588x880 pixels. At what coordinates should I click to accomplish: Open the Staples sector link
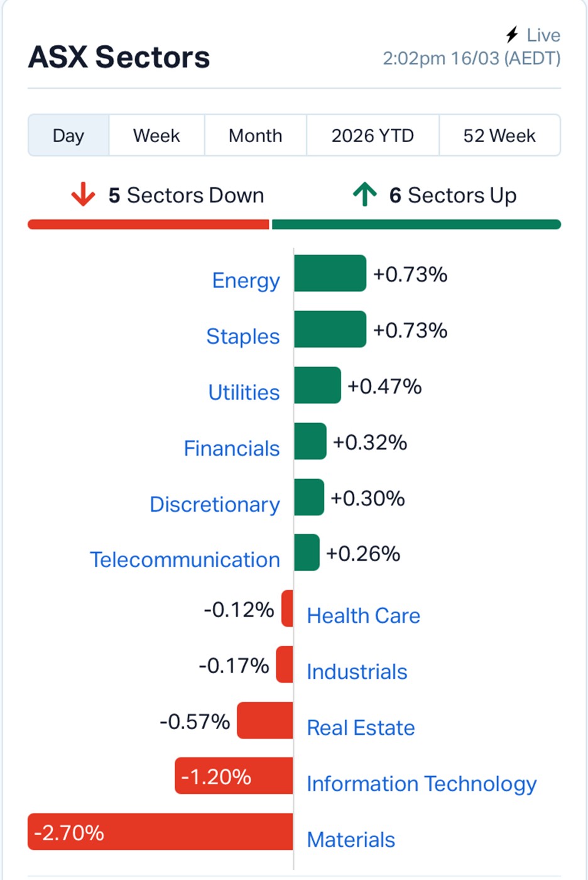point(242,336)
